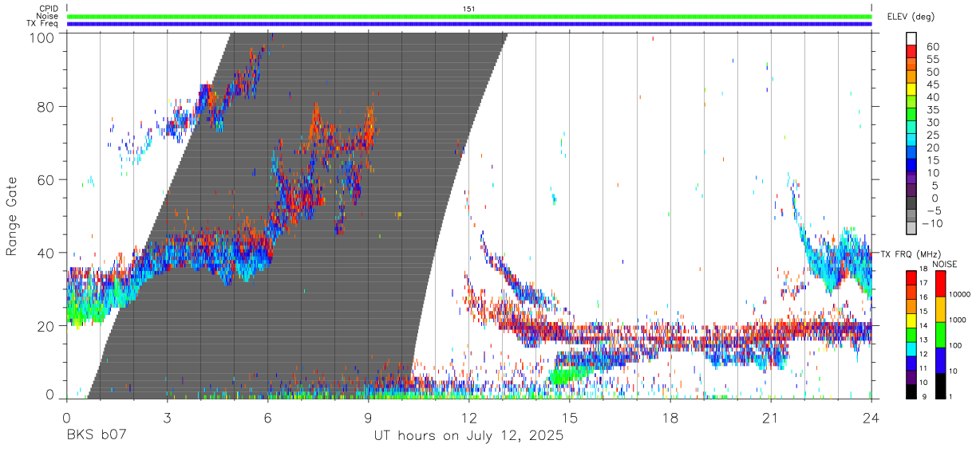Click the y-axis tick label 20
980x452 pixels.
coord(45,326)
